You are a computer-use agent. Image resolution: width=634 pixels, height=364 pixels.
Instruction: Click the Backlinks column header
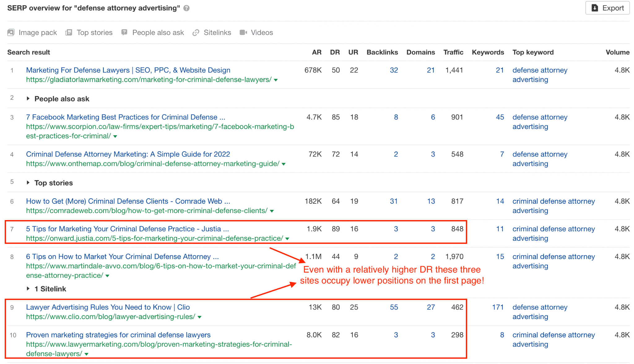pos(382,52)
